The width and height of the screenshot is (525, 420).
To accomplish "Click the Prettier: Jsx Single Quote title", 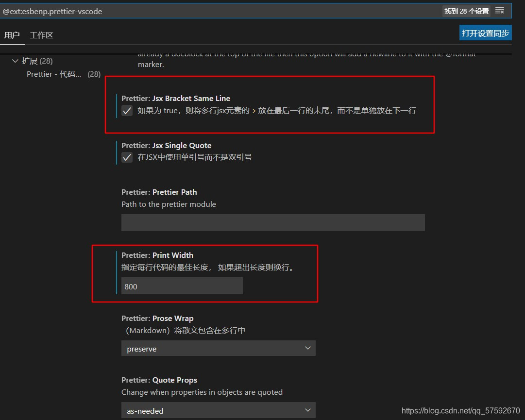I will pos(167,146).
